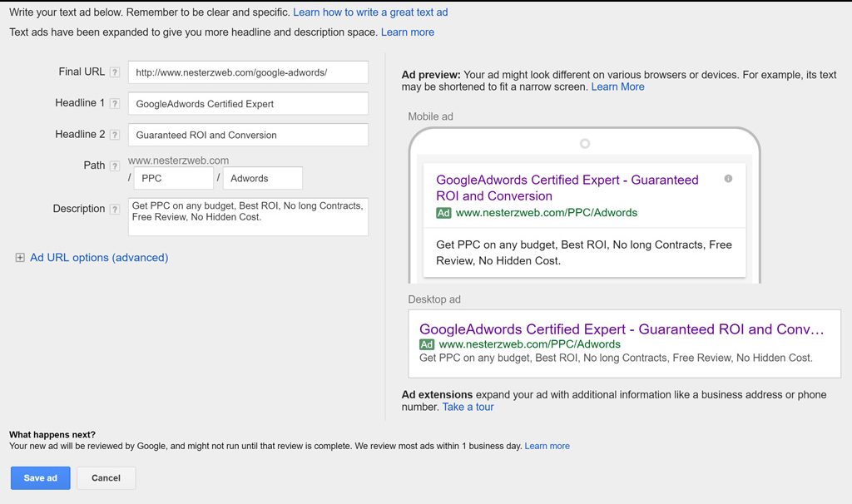Click the mobile ad description text
This screenshot has height=504, width=852.
point(584,253)
